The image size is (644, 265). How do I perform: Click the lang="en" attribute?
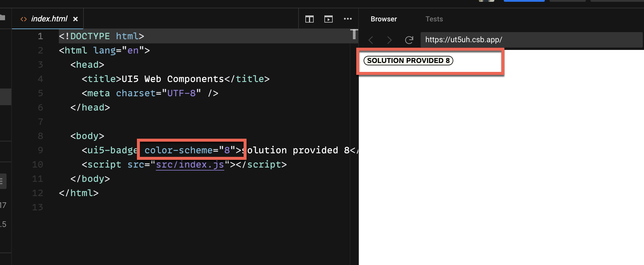119,51
